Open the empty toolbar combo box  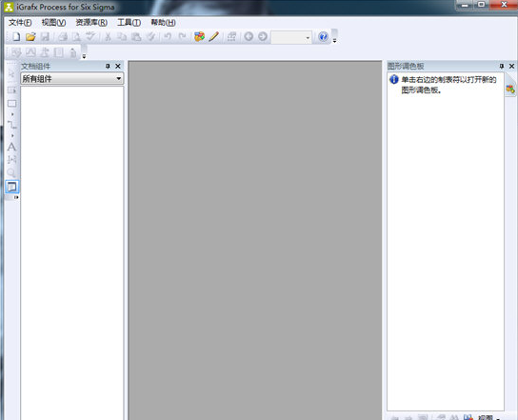(291, 37)
